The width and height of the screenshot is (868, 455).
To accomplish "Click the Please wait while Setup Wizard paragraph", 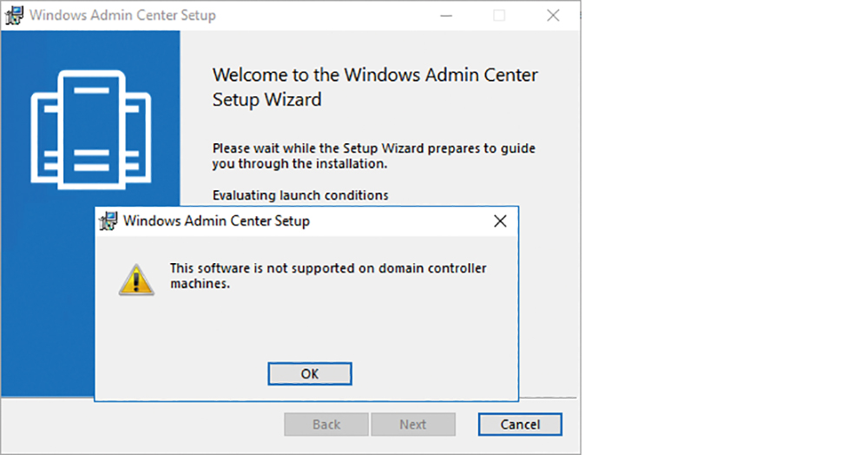I will (x=373, y=156).
